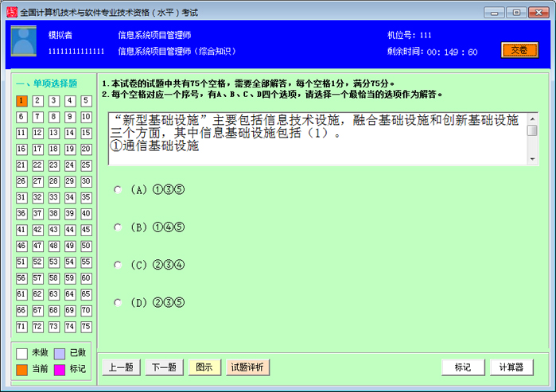The width and height of the screenshot is (556, 392).
Task: Select answer option (B) ①④⑤
Action: 118,227
